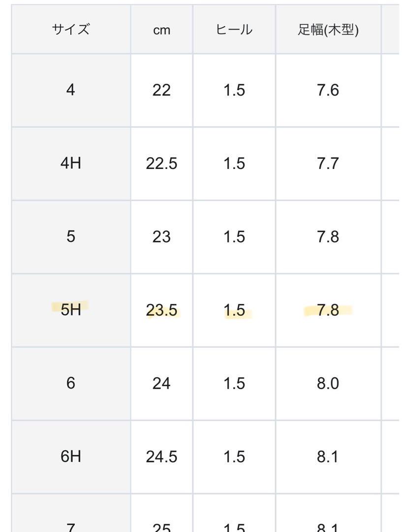Screen dimensions: 404x532
Task: Select the size 4H row label
Action: (71, 164)
